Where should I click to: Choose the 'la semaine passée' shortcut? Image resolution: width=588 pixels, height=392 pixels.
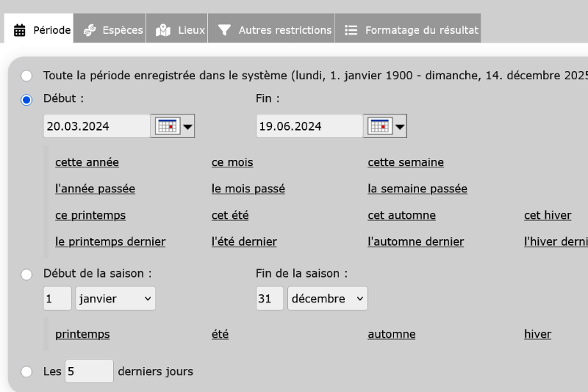417,189
